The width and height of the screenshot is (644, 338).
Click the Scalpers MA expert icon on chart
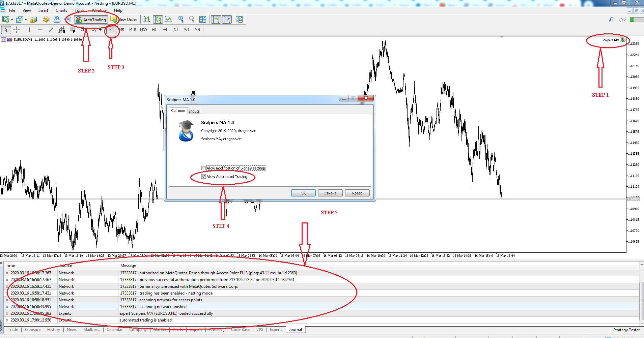pyautogui.click(x=623, y=40)
